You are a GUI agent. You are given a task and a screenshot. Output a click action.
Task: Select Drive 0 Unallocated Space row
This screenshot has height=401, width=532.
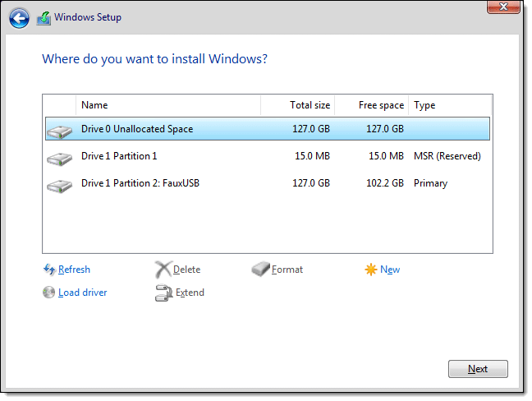pyautogui.click(x=268, y=129)
